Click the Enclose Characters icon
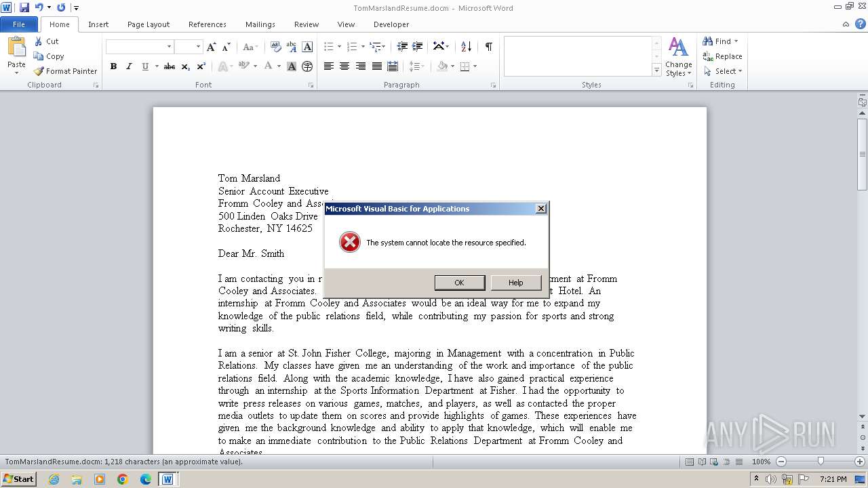This screenshot has width=868, height=488. (x=307, y=66)
